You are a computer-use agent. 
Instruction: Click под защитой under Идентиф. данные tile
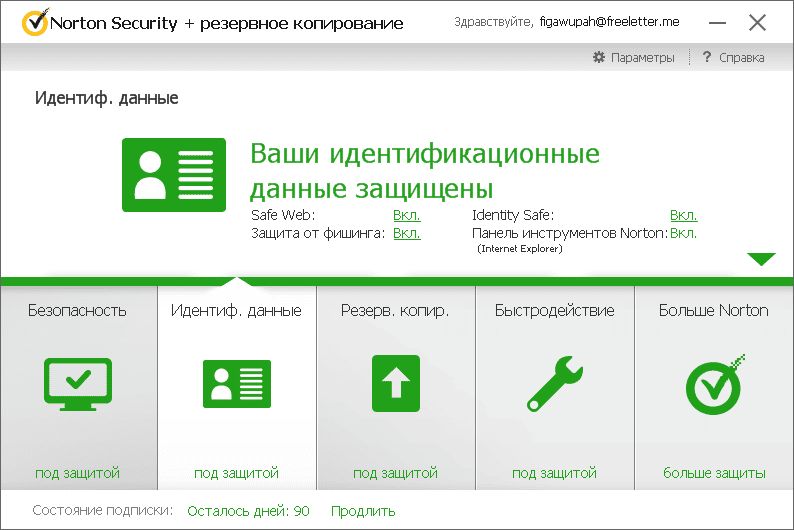click(x=236, y=473)
